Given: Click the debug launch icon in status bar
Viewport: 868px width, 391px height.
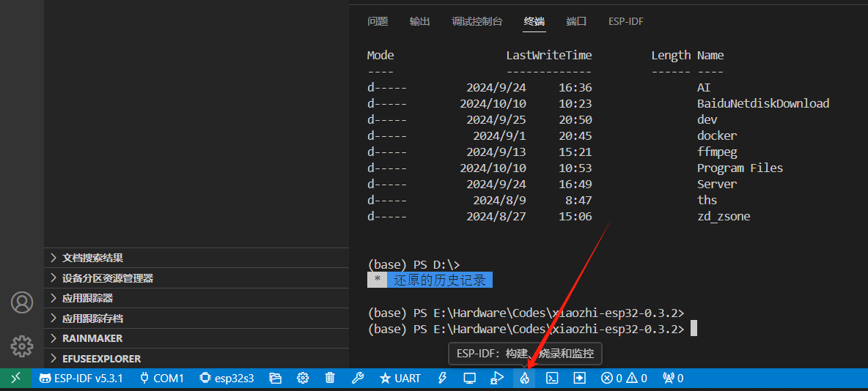Looking at the screenshot, I should click(x=497, y=379).
